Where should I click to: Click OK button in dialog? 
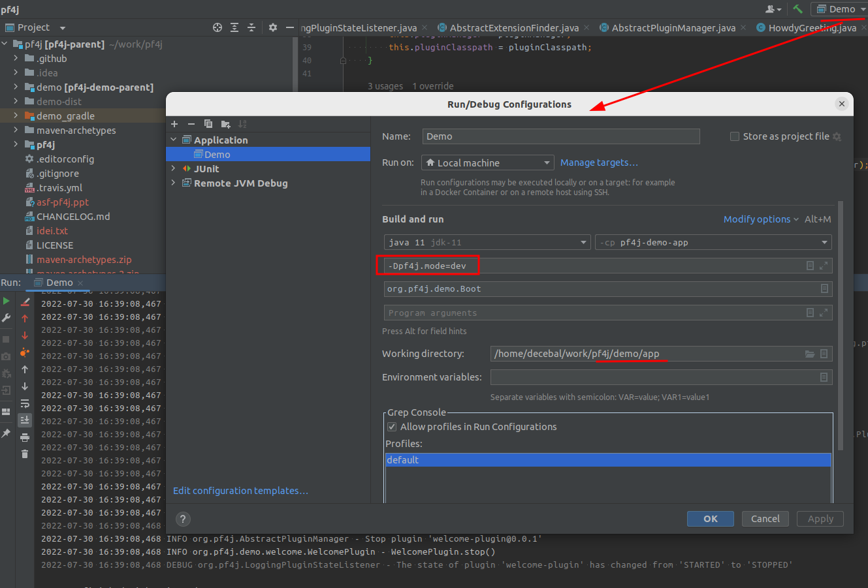711,519
